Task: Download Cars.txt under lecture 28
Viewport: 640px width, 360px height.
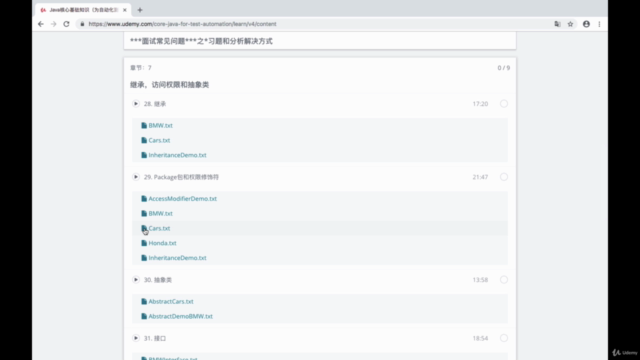Action: pos(159,140)
